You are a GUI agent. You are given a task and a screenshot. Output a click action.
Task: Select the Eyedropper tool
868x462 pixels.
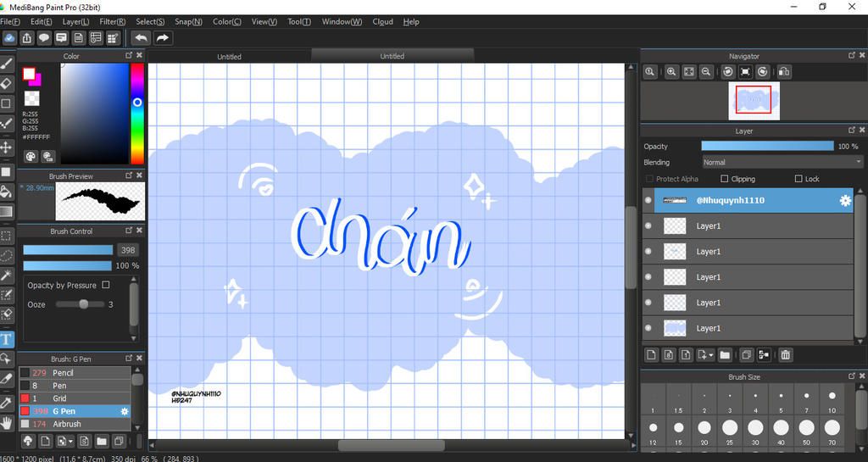pyautogui.click(x=6, y=404)
